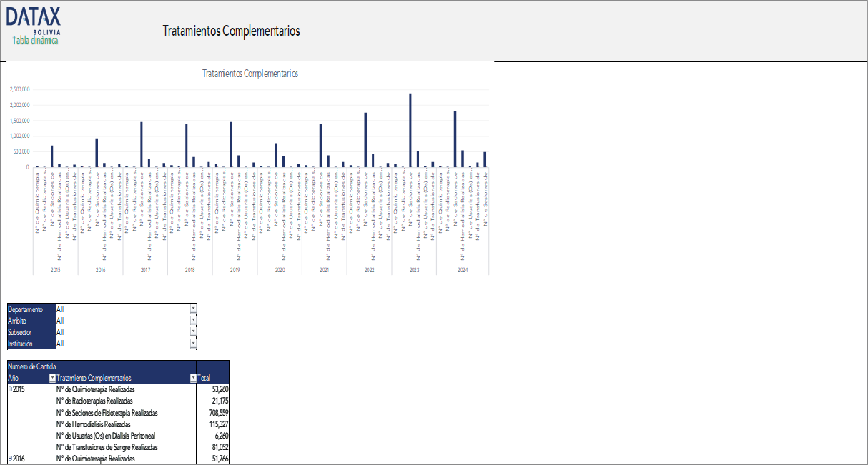Open the Ámbito filter dropdown arrow
The image size is (868, 465).
193,321
